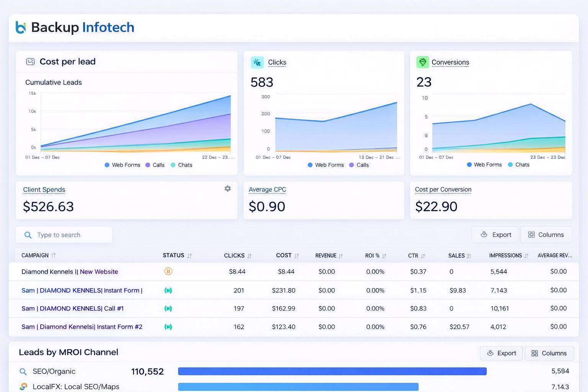
Task: Click the Type to search field
Action: [69, 235]
